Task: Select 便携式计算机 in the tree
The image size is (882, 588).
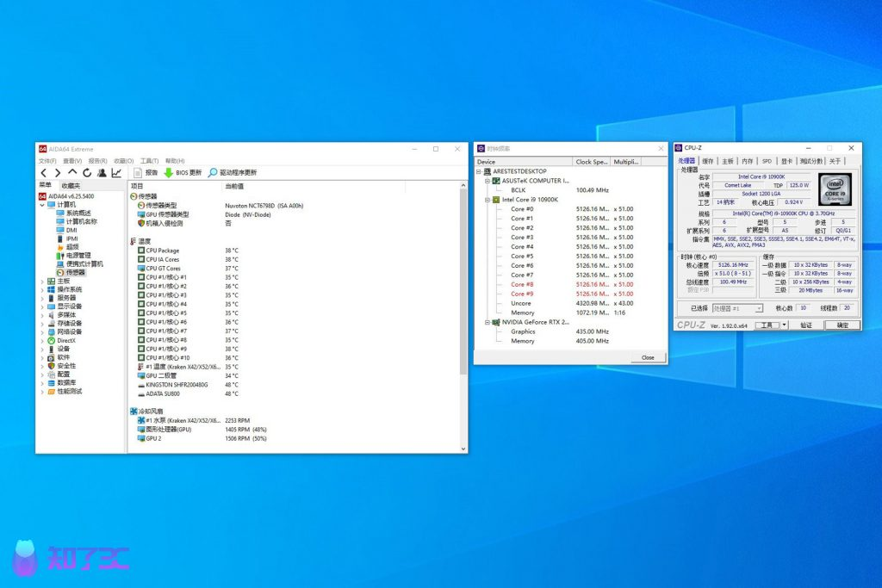Action: pyautogui.click(x=80, y=263)
